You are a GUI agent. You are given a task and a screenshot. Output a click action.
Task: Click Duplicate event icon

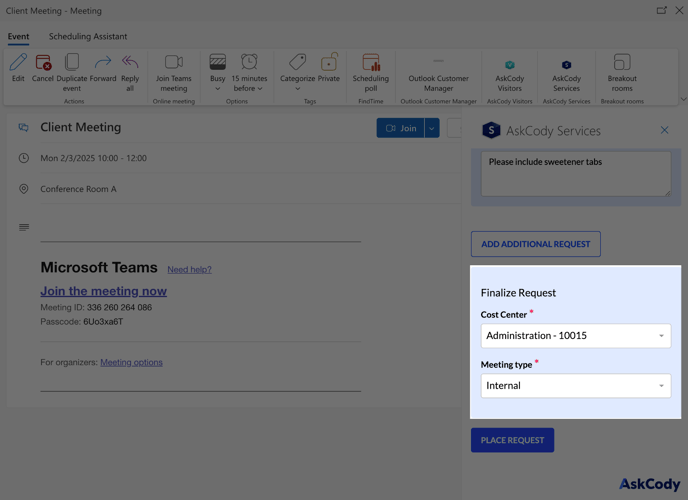[72, 62]
